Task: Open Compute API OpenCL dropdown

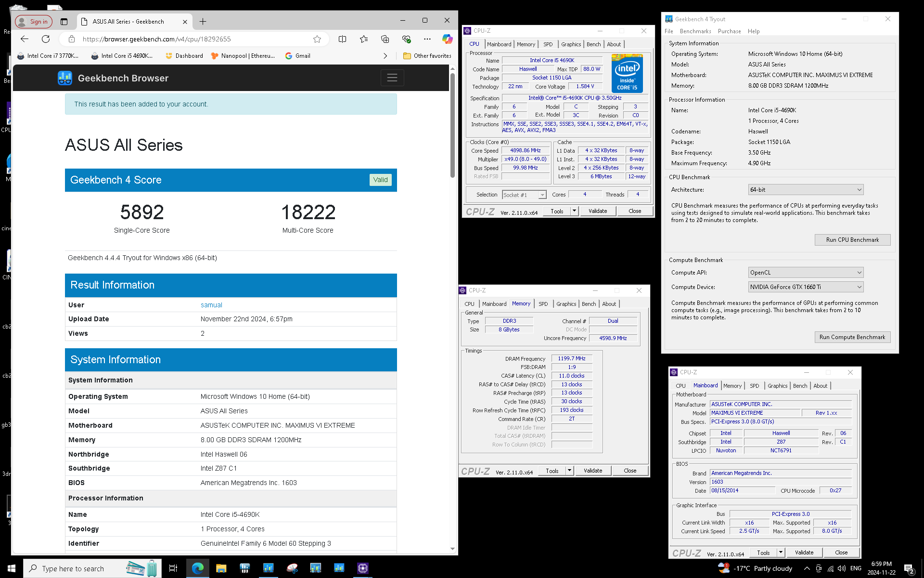Action: (x=806, y=273)
